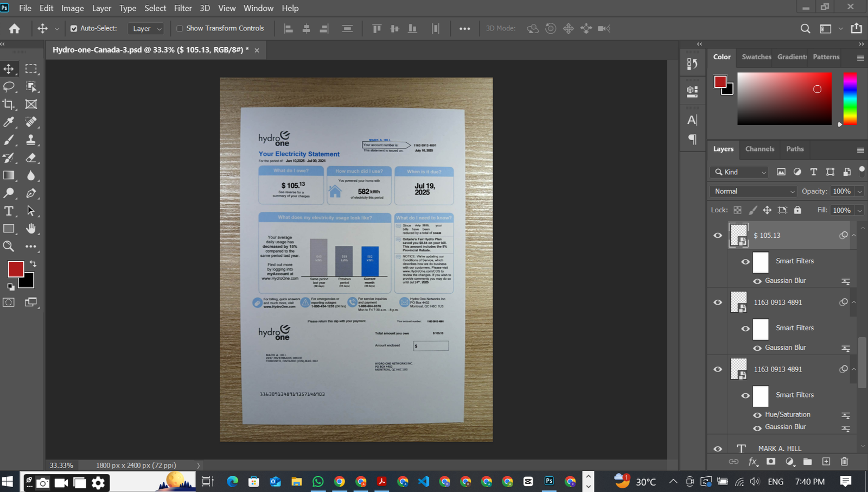This screenshot has height=492, width=868.
Task: Click the foreground red color swatch in toolbar
Action: click(x=15, y=269)
